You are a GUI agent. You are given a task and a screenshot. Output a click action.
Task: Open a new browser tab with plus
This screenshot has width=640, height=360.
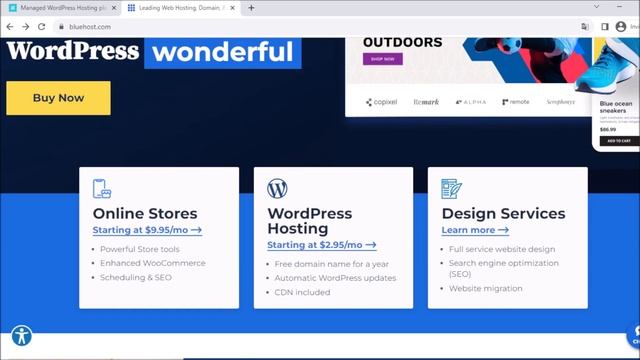click(251, 8)
